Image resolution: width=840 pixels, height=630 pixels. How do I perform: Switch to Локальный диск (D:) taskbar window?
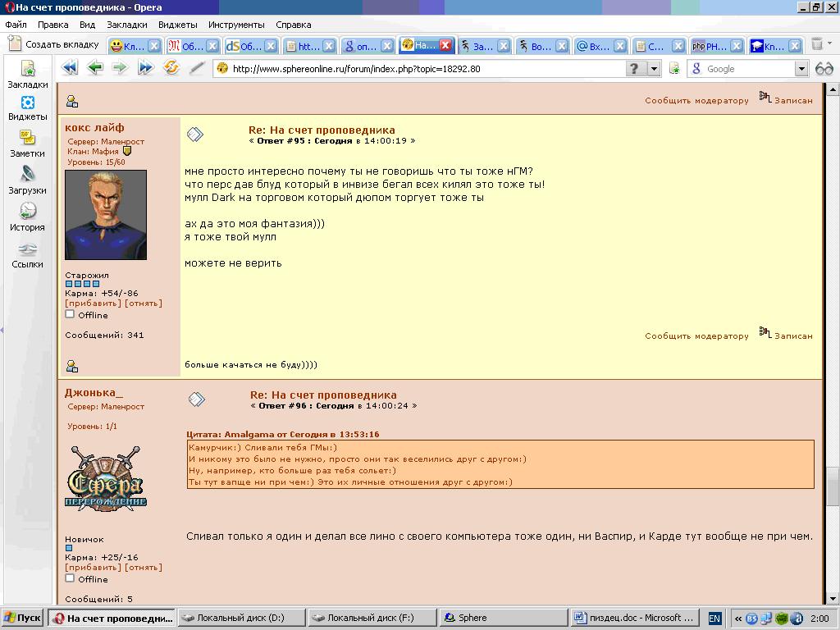[x=240, y=618]
